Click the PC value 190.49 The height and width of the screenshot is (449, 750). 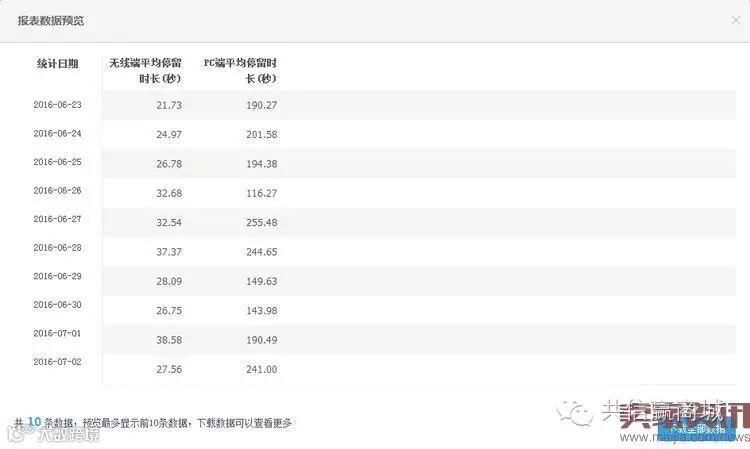[262, 340]
